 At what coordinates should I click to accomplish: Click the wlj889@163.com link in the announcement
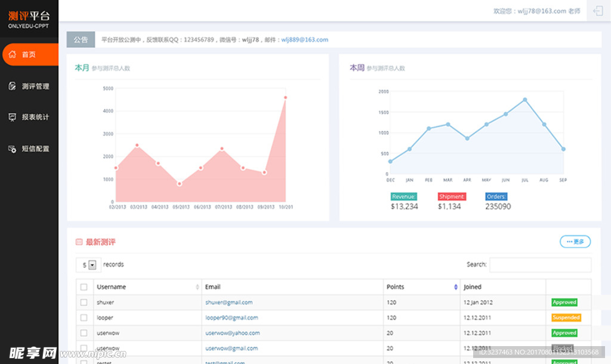click(304, 40)
